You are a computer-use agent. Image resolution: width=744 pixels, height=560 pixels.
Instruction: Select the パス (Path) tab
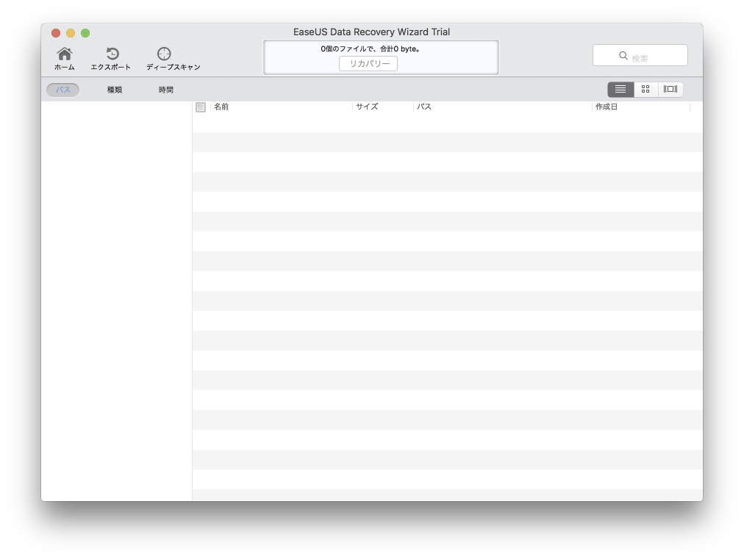62,90
